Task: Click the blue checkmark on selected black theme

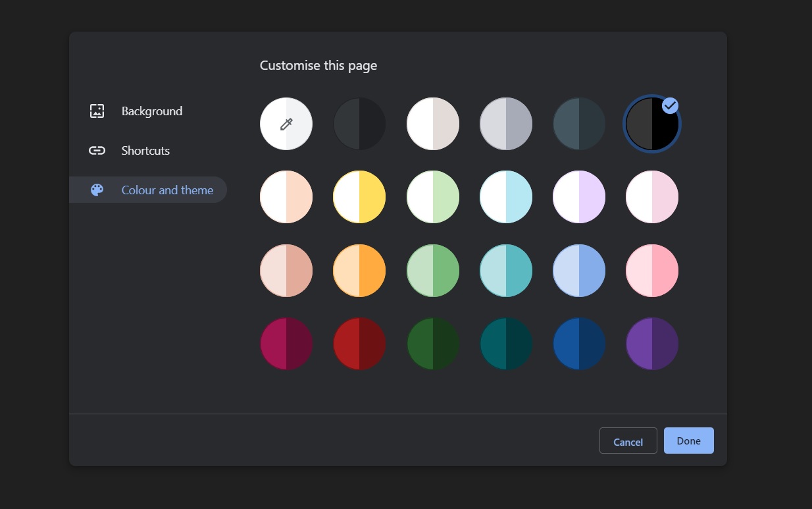Action: coord(670,105)
